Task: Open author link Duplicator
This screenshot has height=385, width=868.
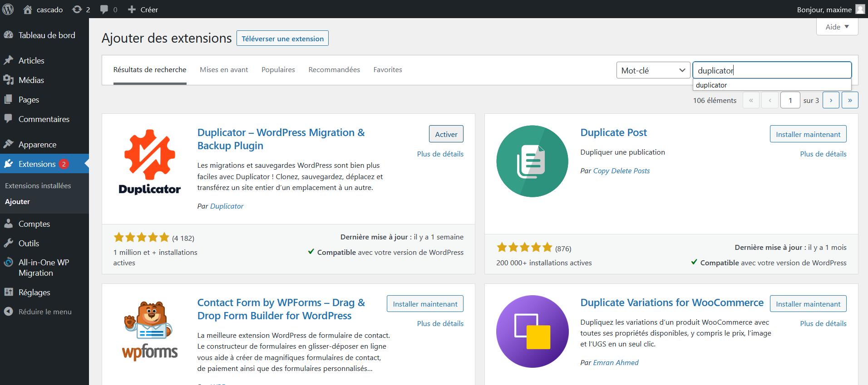Action: point(227,206)
